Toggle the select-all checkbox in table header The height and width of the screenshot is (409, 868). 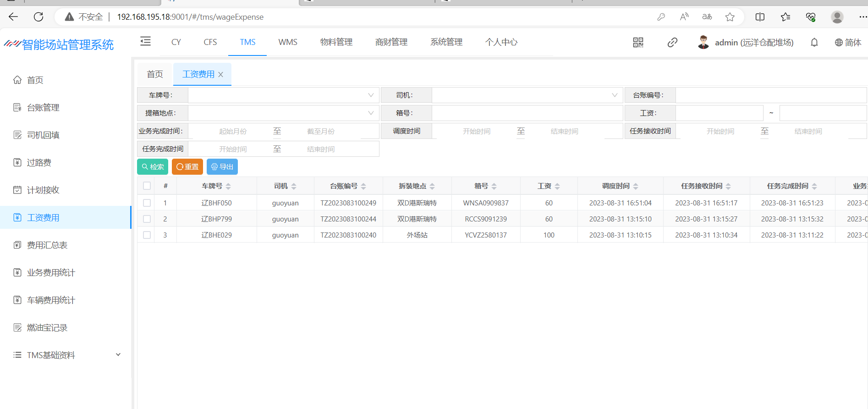click(x=147, y=186)
